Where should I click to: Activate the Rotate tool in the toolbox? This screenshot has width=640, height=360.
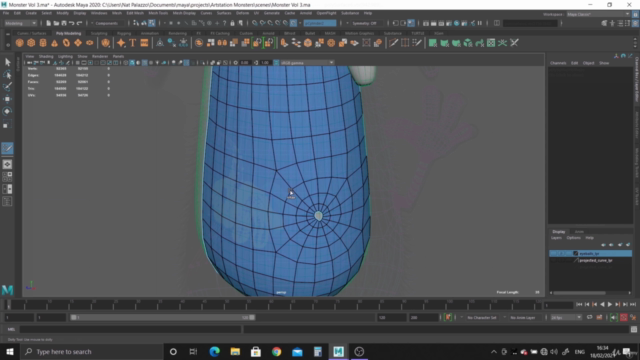click(x=7, y=111)
